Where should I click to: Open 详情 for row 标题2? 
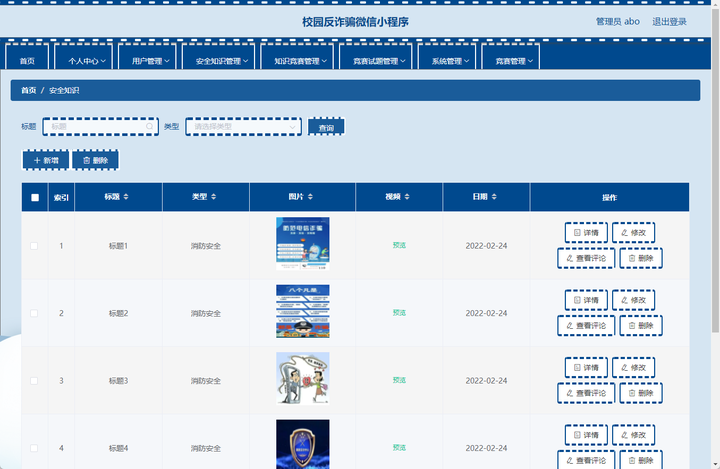point(586,300)
